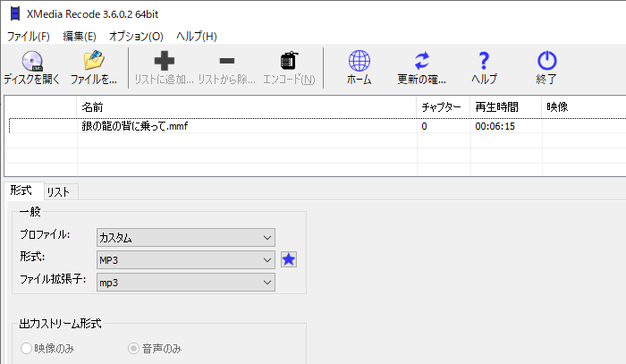Open the ホーム globe icon
Image resolution: width=626 pixels, height=364 pixels.
click(x=360, y=61)
